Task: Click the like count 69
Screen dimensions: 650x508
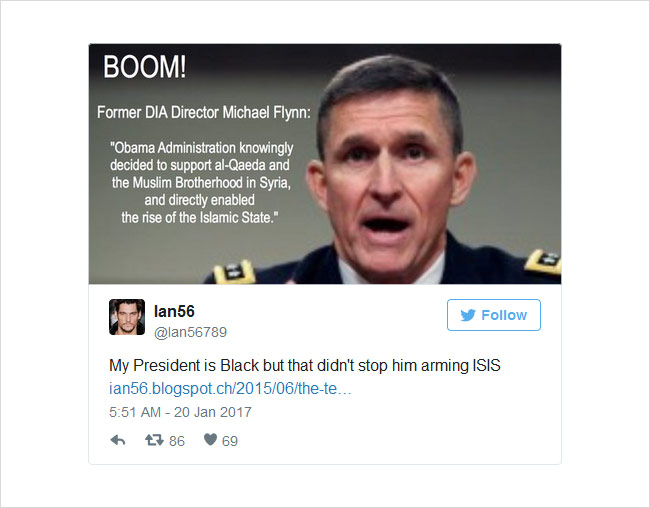Action: point(230,441)
